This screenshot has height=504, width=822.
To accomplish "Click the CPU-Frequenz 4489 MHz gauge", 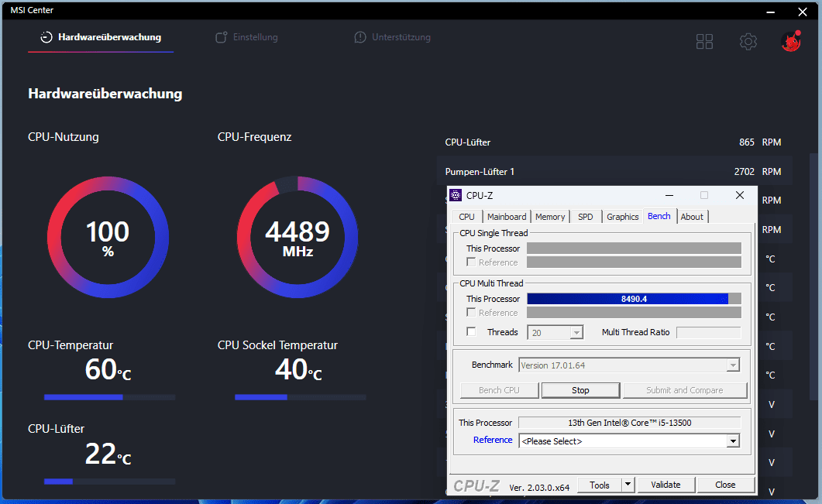I will (x=298, y=238).
